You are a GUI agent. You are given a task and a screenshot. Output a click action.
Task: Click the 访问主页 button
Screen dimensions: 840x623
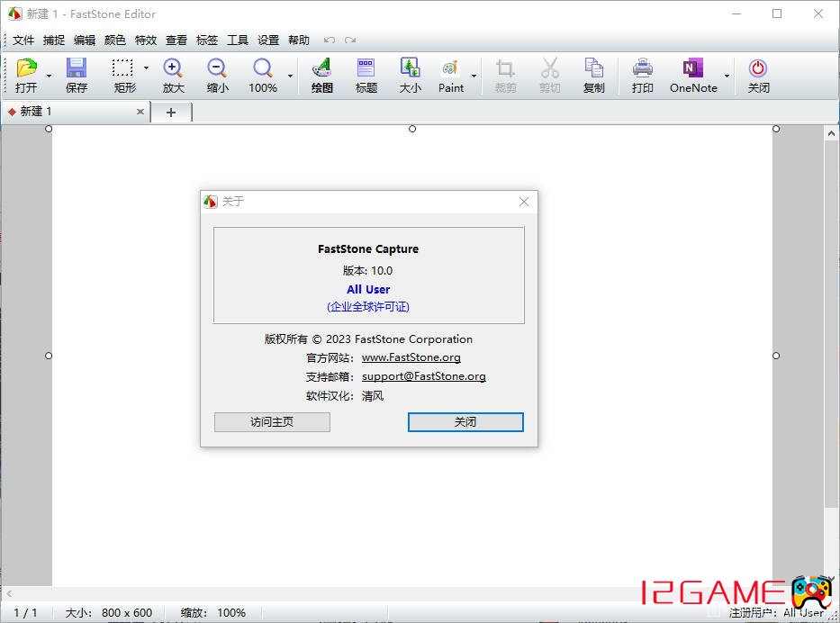pyautogui.click(x=272, y=421)
